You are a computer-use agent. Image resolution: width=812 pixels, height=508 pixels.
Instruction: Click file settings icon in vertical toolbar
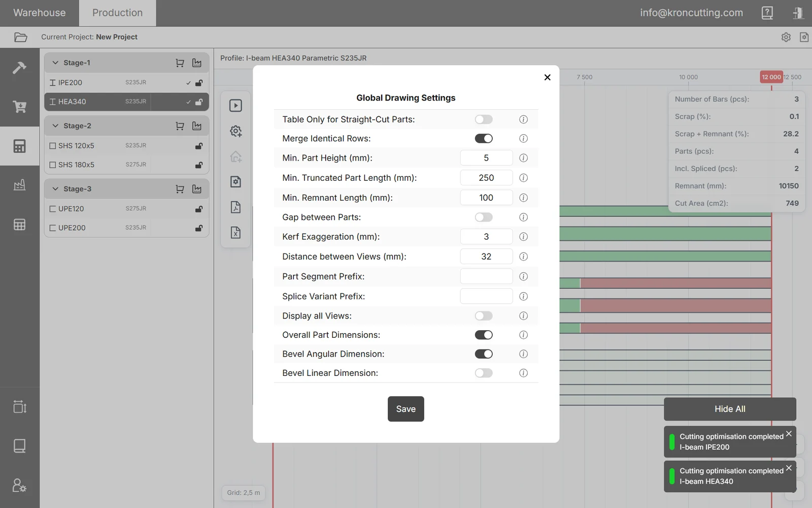[x=235, y=182]
